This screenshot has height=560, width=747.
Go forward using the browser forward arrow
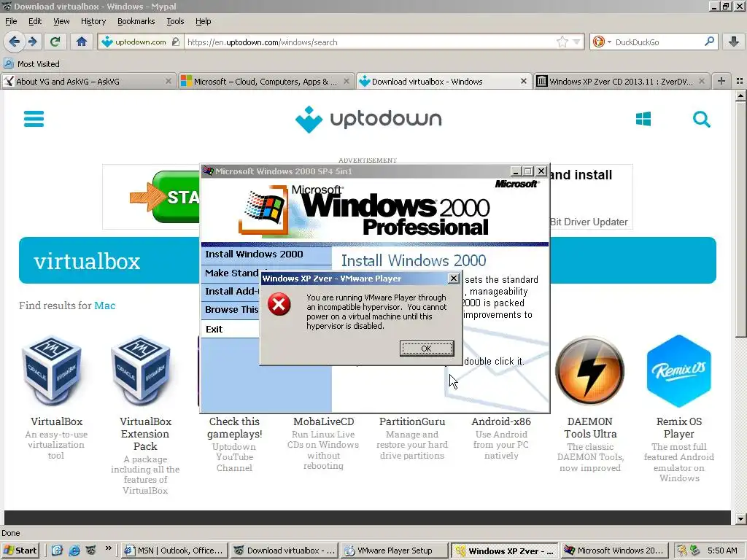(x=32, y=42)
